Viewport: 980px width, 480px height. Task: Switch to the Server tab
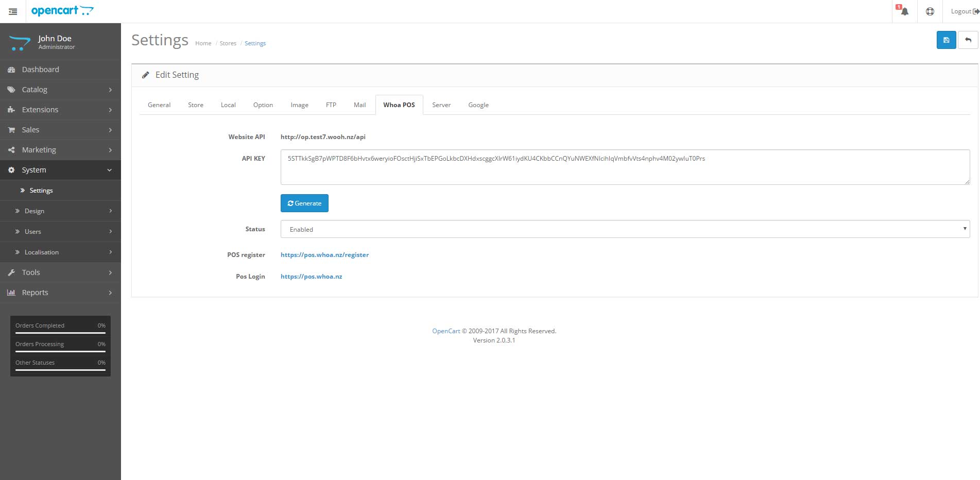point(441,105)
